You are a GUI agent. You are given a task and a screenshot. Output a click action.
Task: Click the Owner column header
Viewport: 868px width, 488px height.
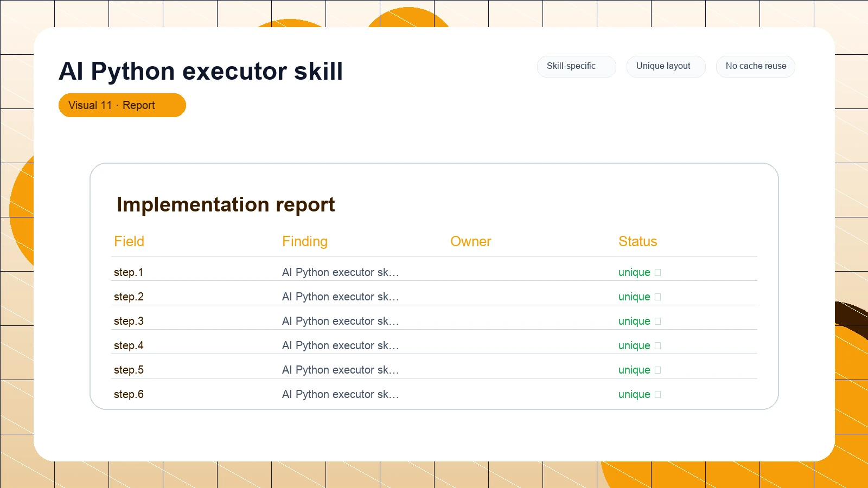pyautogui.click(x=471, y=241)
